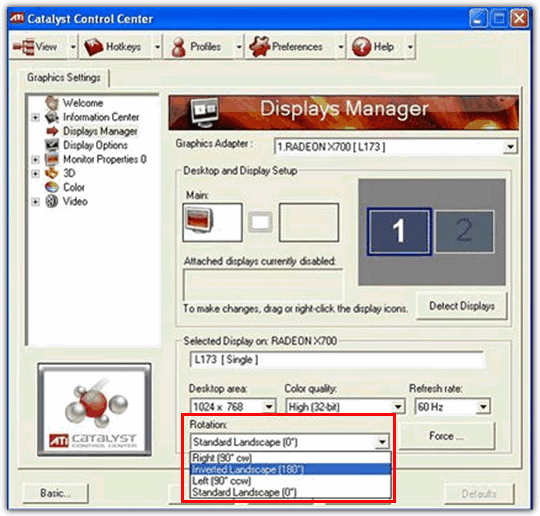Click the small clone display slot

pyautogui.click(x=260, y=222)
